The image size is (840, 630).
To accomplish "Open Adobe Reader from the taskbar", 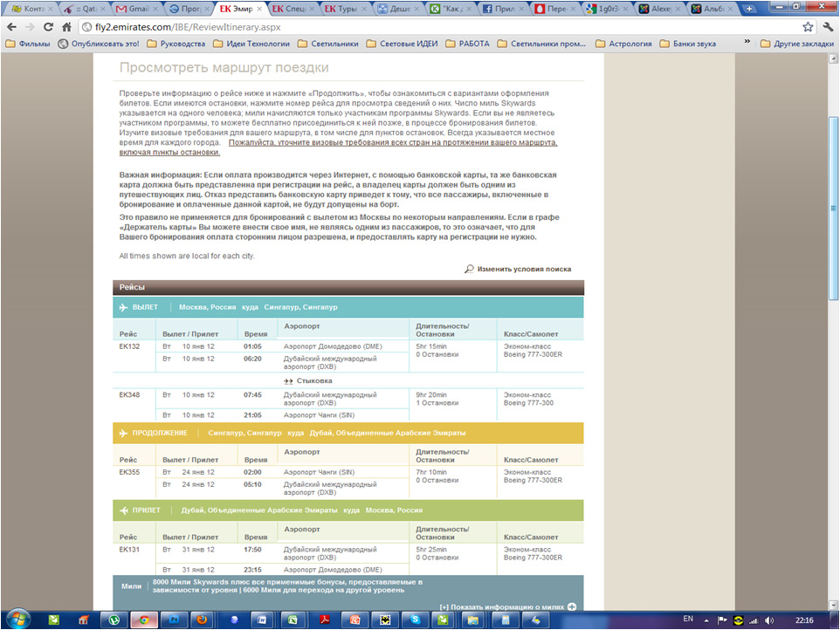I will [x=325, y=620].
